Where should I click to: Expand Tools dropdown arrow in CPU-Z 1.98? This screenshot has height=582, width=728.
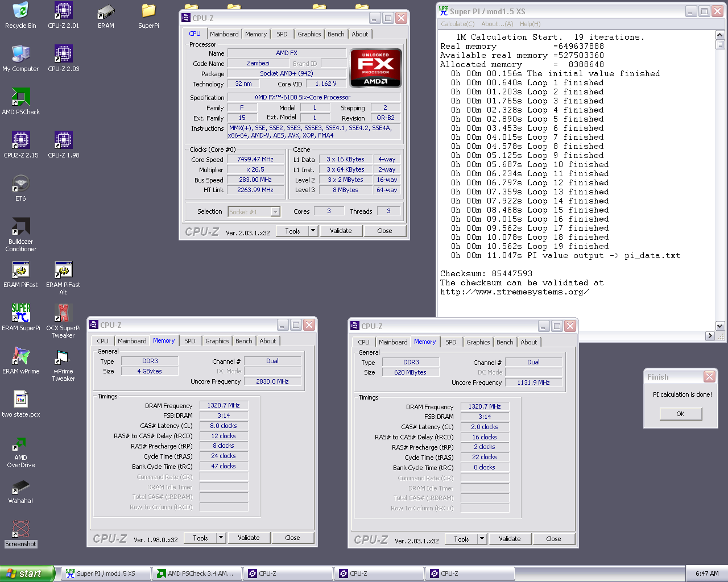[x=221, y=538]
